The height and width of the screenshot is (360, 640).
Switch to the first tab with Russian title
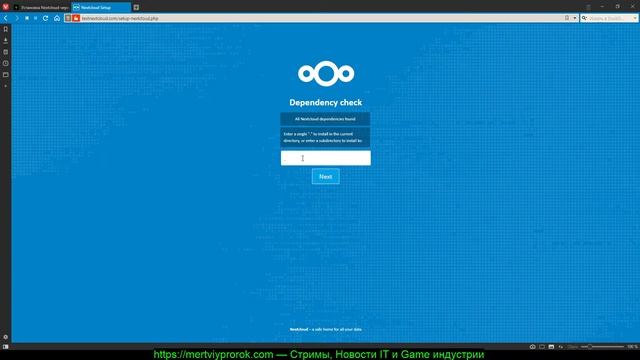coord(41,7)
